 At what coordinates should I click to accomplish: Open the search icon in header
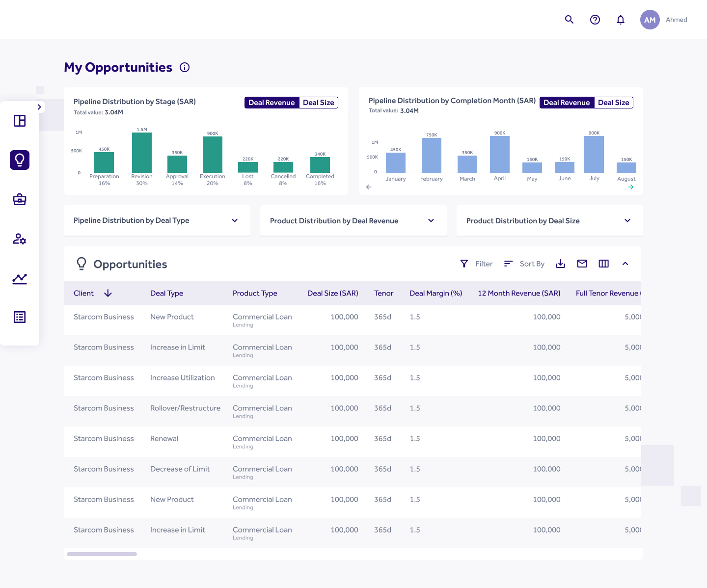point(569,20)
